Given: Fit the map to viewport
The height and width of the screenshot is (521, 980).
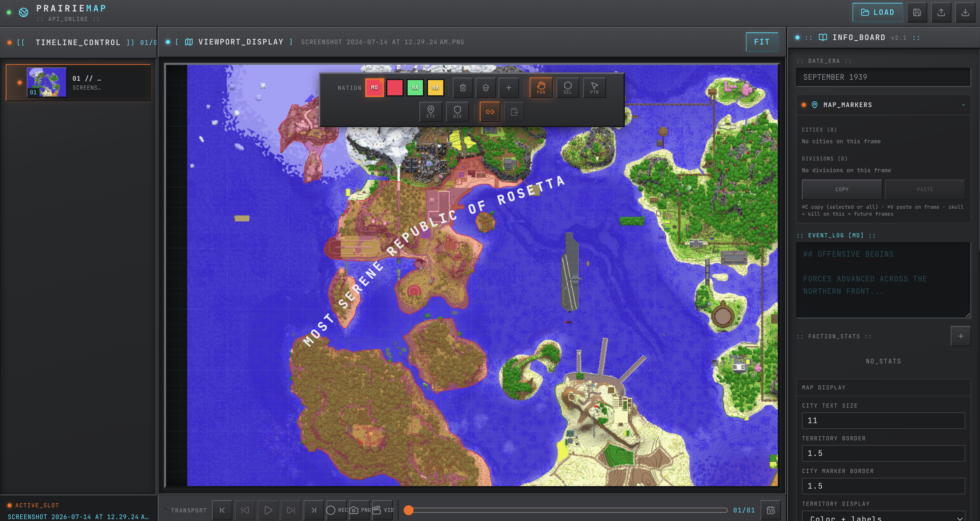Looking at the screenshot, I should (x=762, y=42).
